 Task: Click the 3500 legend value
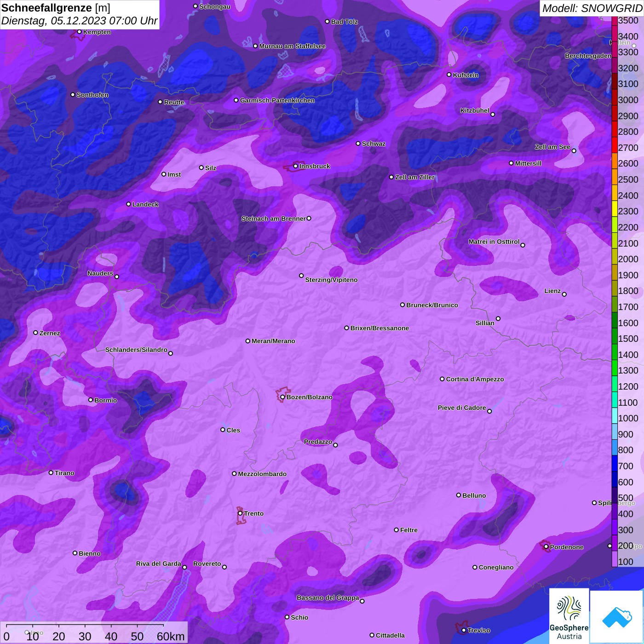(628, 20)
